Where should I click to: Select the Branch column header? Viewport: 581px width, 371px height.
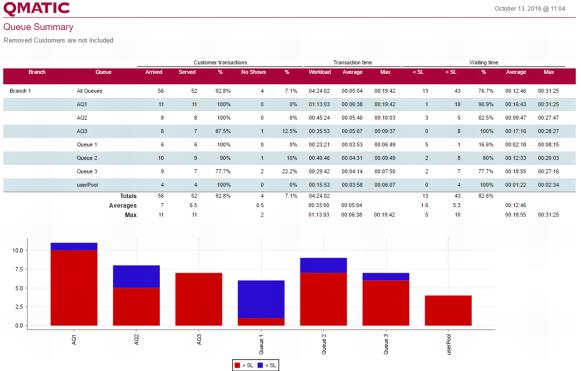click(x=37, y=72)
